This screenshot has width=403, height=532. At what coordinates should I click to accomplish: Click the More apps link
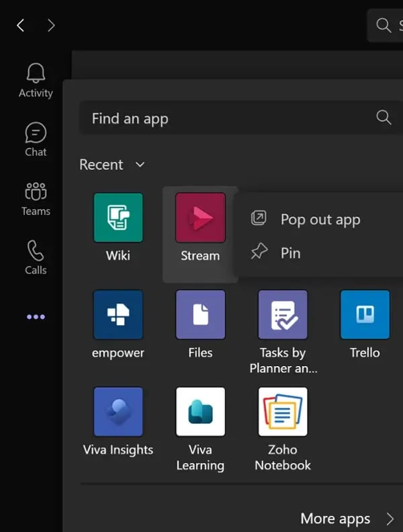click(x=335, y=519)
